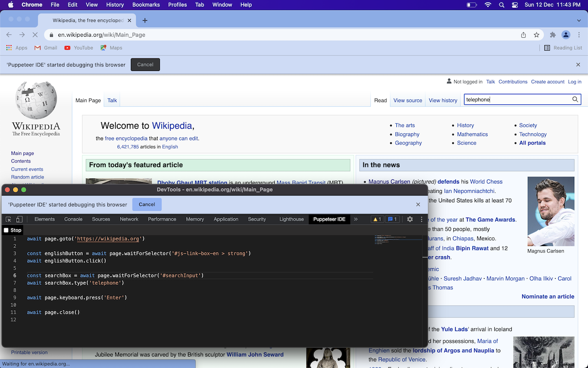This screenshot has height=368, width=588.
Task: Open the Maps bookmark
Action: click(x=111, y=48)
